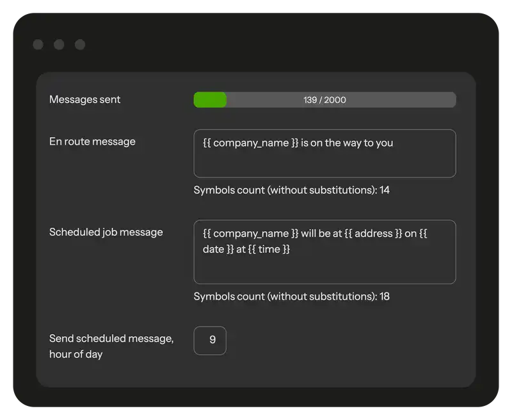Click the middle window control dot
Viewport: 512px width, 420px height.
[x=59, y=44]
